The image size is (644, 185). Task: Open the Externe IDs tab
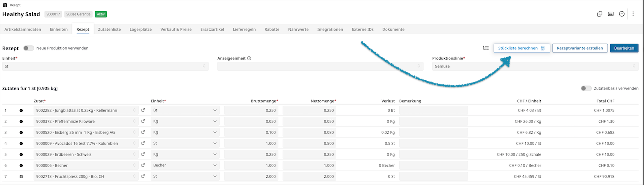coord(363,29)
